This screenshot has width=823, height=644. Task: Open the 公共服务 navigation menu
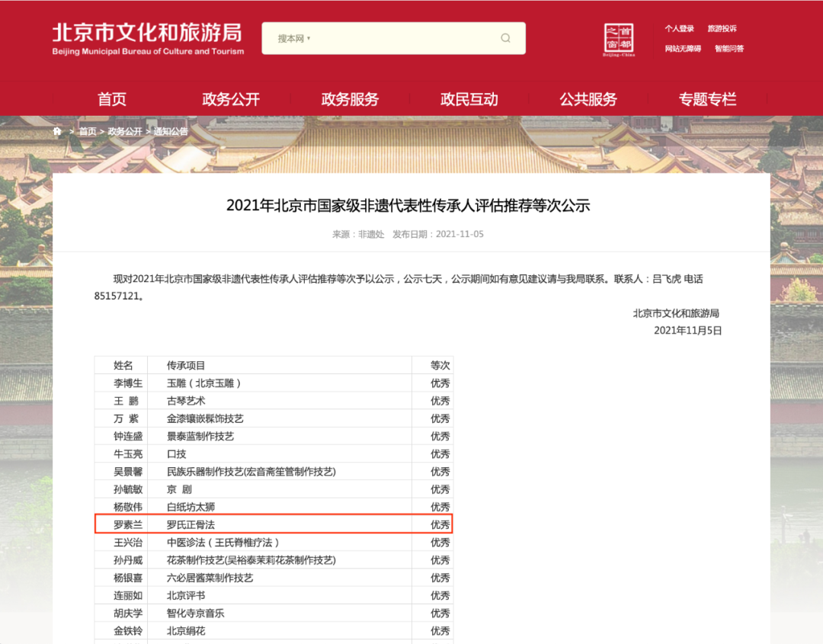pyautogui.click(x=588, y=98)
